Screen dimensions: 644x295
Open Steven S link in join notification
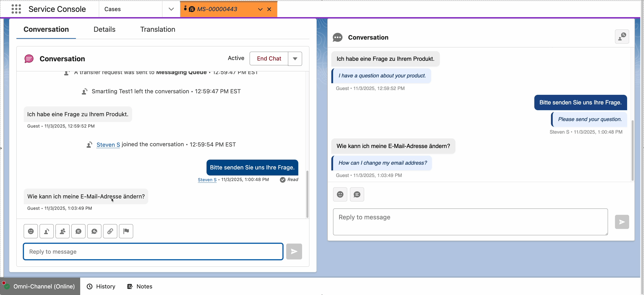click(x=108, y=144)
